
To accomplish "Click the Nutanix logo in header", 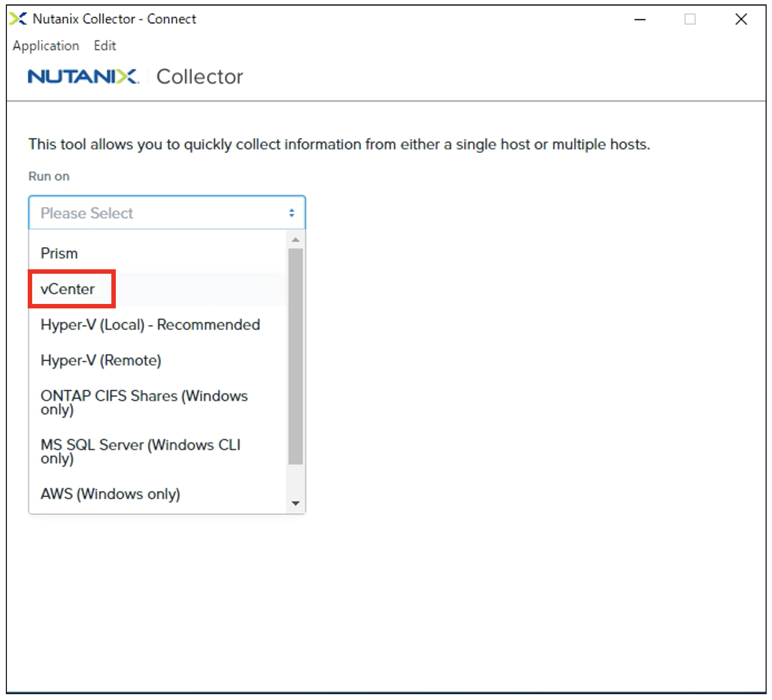I will (83, 77).
